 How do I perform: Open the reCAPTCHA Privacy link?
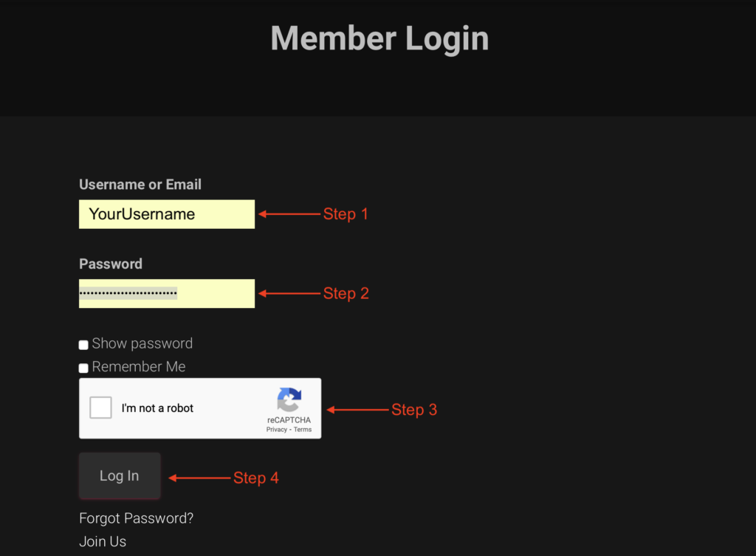tap(276, 430)
